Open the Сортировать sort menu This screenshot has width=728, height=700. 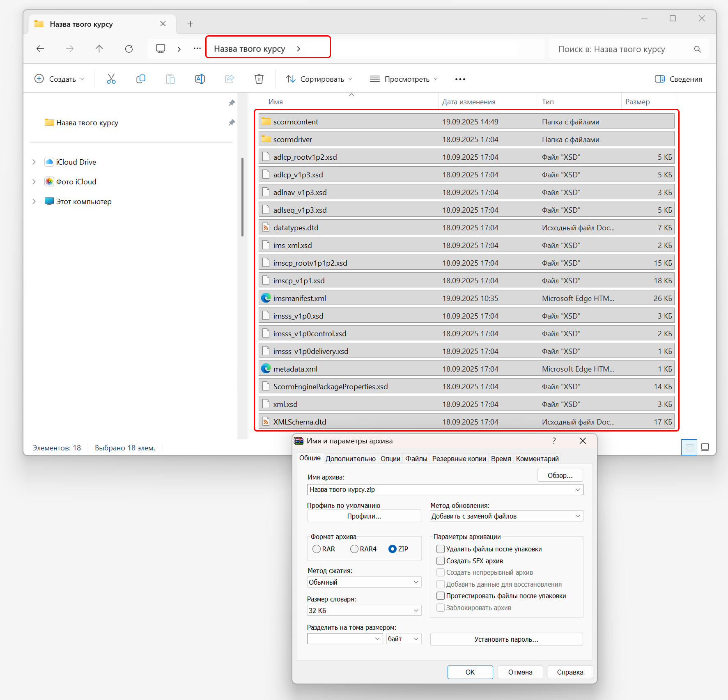pos(319,79)
